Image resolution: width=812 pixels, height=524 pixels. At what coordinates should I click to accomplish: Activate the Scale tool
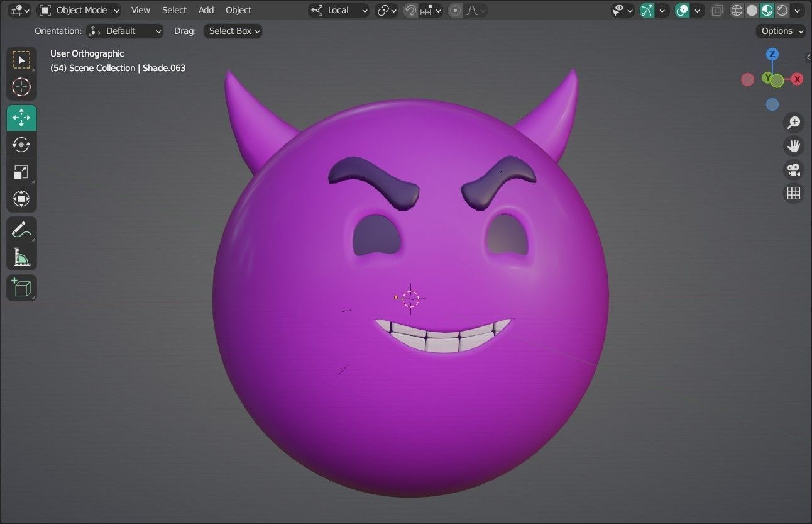[x=21, y=172]
